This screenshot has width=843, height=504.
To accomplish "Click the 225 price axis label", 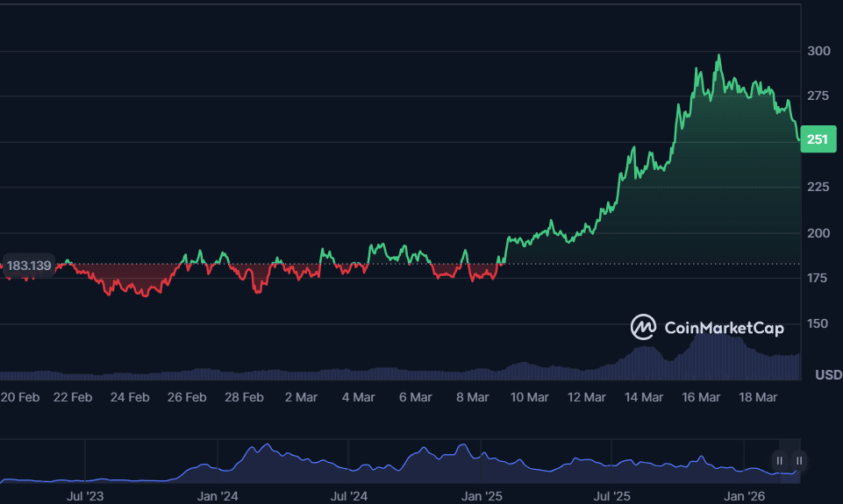I will coord(819,186).
